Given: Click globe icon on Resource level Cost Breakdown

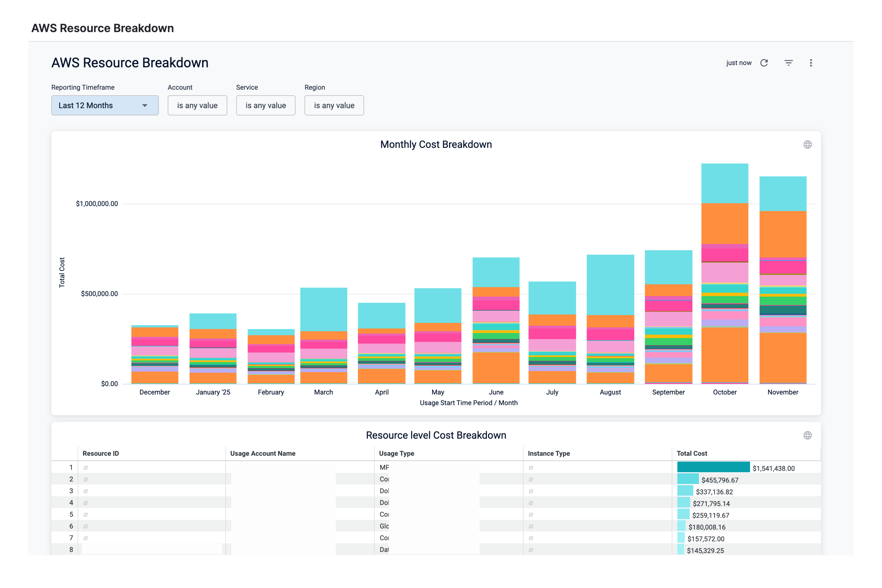Looking at the screenshot, I should pyautogui.click(x=807, y=435).
